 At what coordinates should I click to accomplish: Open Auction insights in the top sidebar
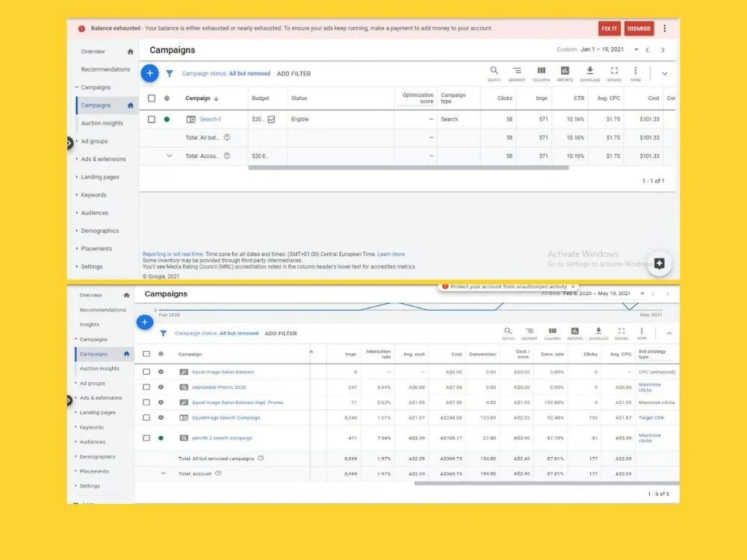[102, 123]
